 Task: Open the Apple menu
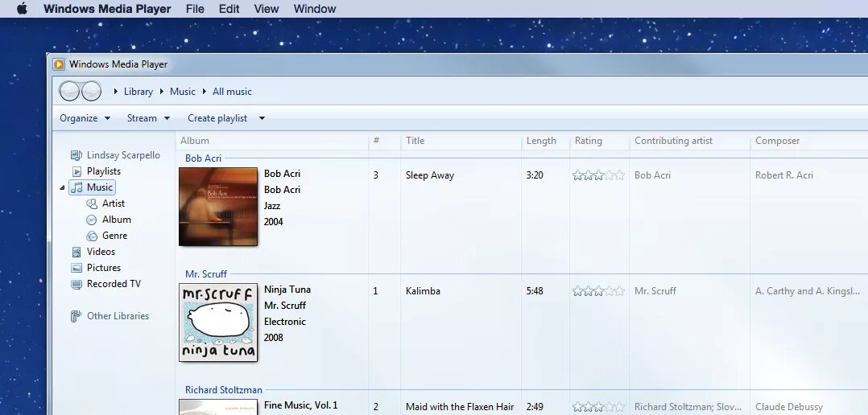pyautogui.click(x=22, y=9)
